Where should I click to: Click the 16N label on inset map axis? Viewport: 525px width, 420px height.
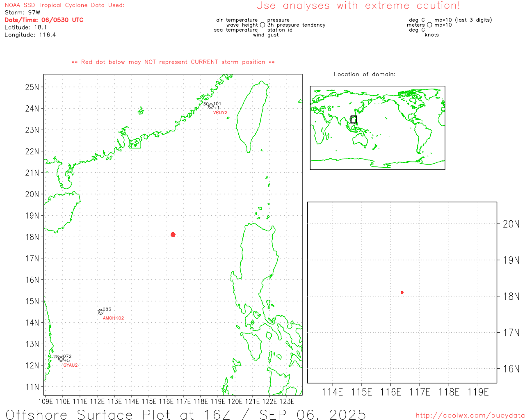pos(511,369)
